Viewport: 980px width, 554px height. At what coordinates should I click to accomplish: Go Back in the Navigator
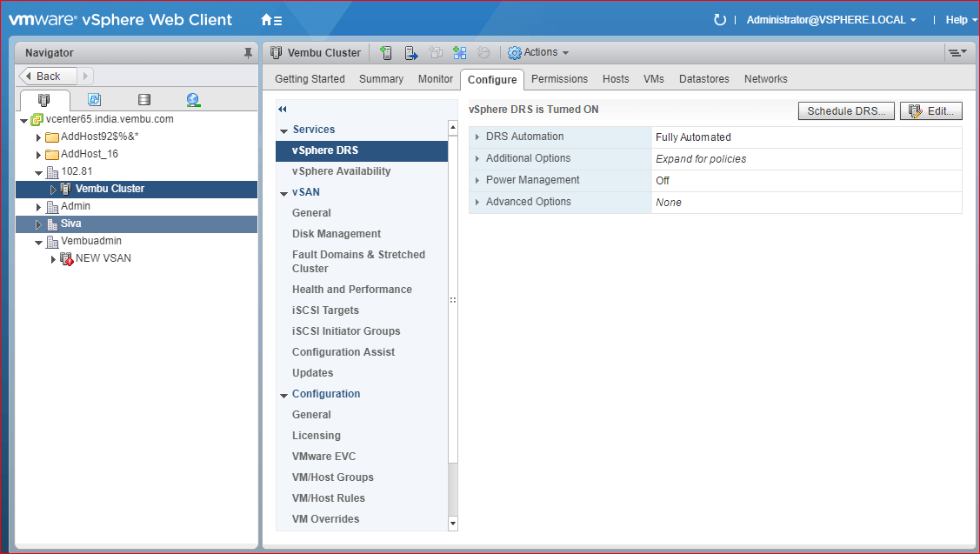[x=48, y=77]
